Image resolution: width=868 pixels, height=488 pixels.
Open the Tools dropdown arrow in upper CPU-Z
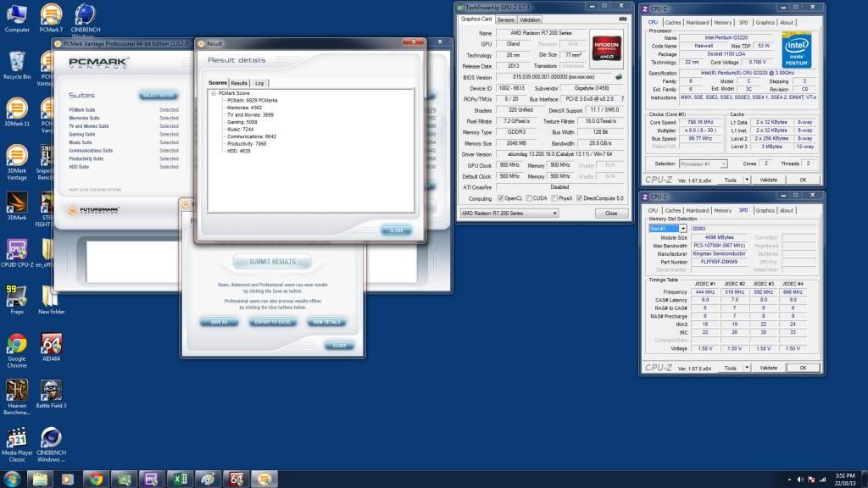(746, 180)
